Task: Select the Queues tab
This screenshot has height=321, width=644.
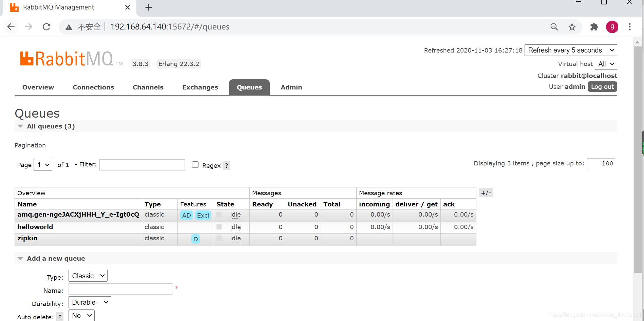Action: [x=249, y=87]
